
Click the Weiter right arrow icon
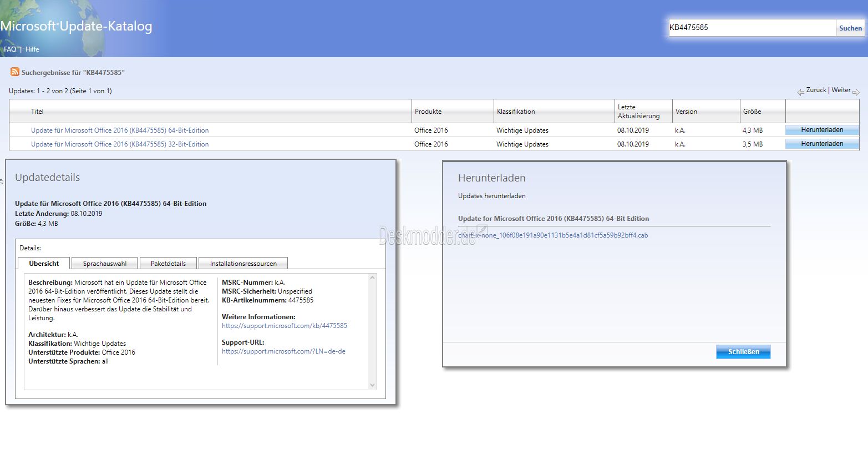[x=856, y=92]
